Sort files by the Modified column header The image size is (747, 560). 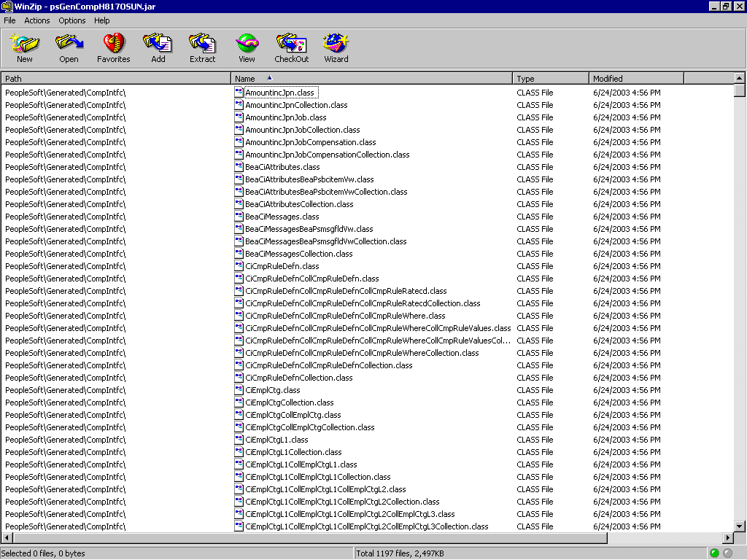(x=635, y=77)
